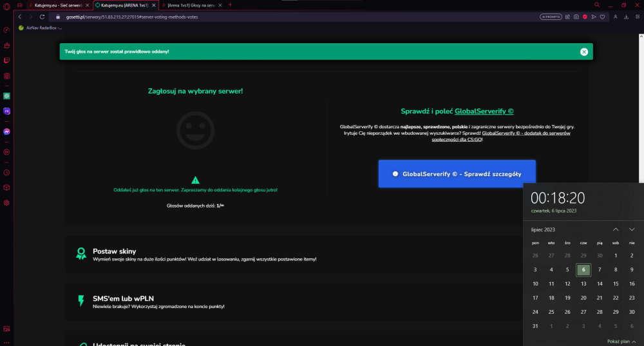
Task: Go to next month in calendar
Action: 632,229
